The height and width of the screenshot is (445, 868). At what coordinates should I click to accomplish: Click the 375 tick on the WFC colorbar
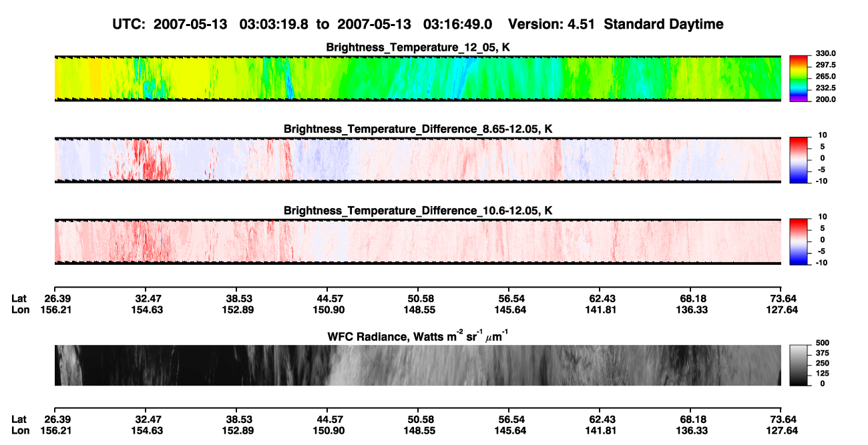(x=822, y=352)
